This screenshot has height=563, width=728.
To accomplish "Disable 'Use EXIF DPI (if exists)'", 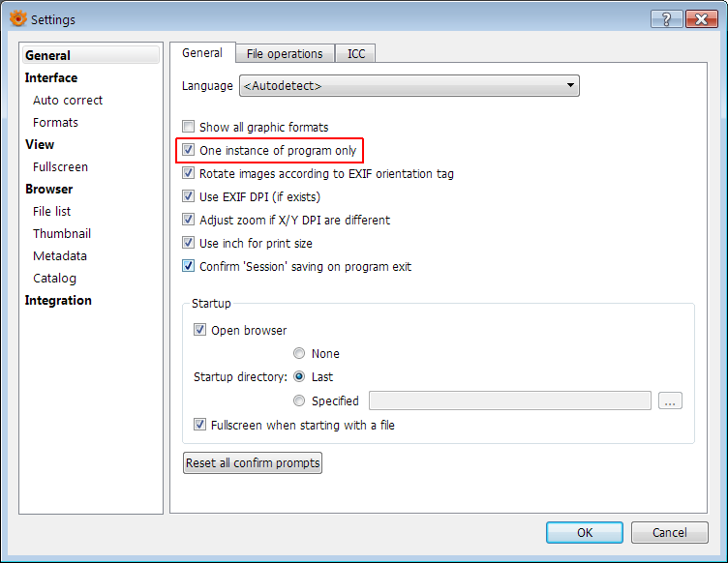I will click(189, 197).
